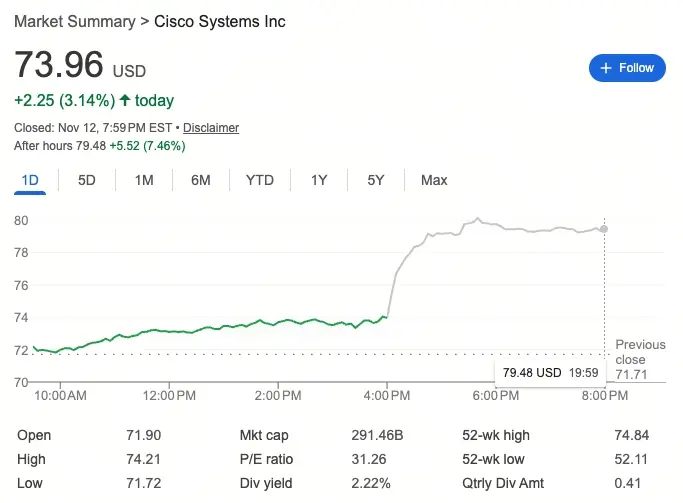Click the P/E ratio label
The height and width of the screenshot is (503, 683).
[266, 459]
